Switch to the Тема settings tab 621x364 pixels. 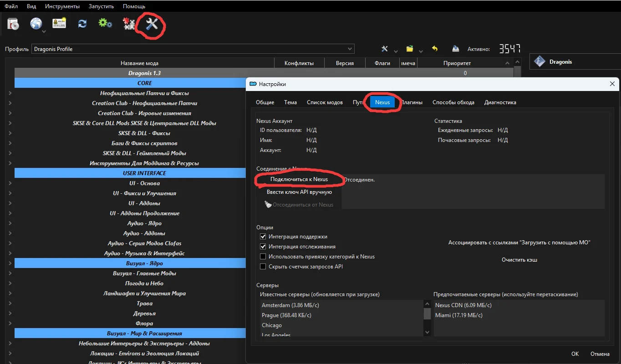pyautogui.click(x=290, y=102)
